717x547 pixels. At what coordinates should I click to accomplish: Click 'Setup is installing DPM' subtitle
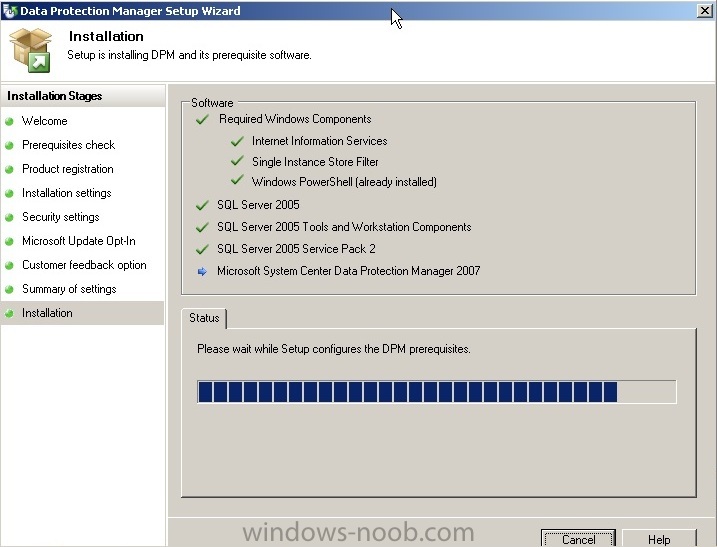[189, 55]
